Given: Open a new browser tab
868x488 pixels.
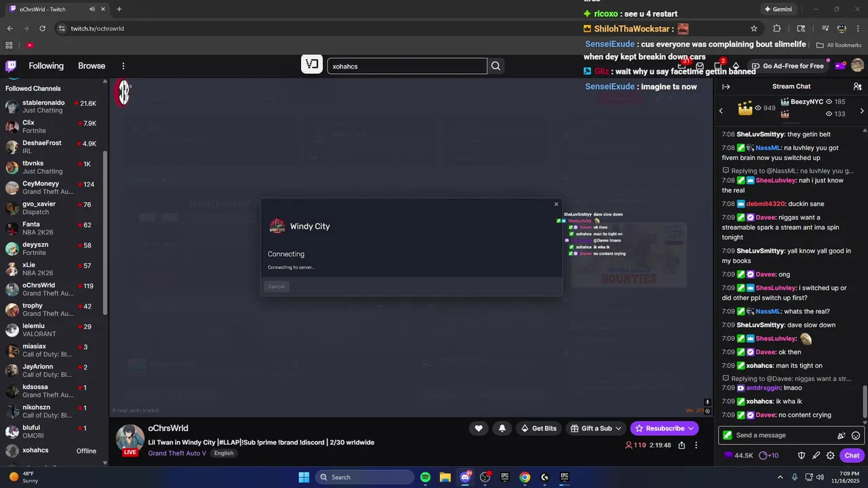Looking at the screenshot, I should pyautogui.click(x=119, y=9).
